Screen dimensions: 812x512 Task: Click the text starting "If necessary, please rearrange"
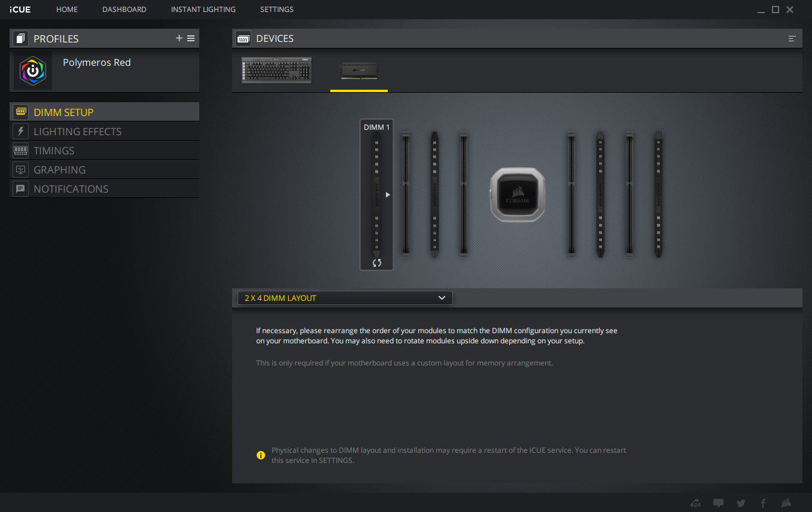click(x=437, y=336)
